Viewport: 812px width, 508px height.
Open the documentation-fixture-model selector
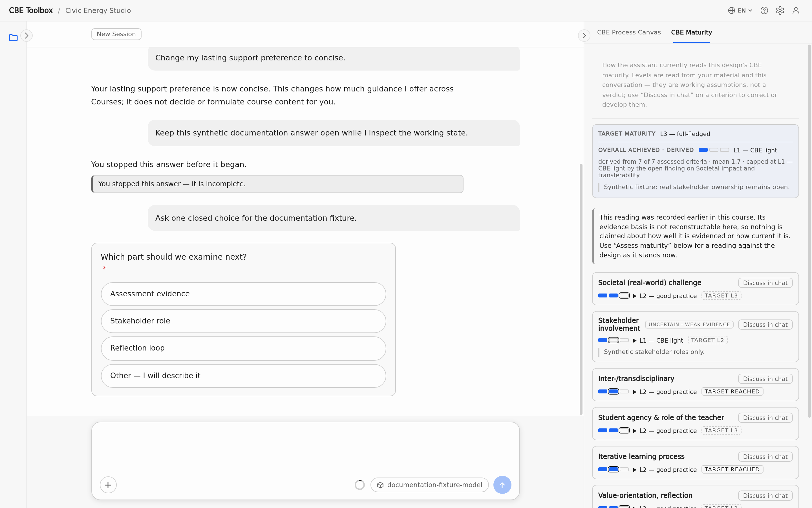coord(429,485)
